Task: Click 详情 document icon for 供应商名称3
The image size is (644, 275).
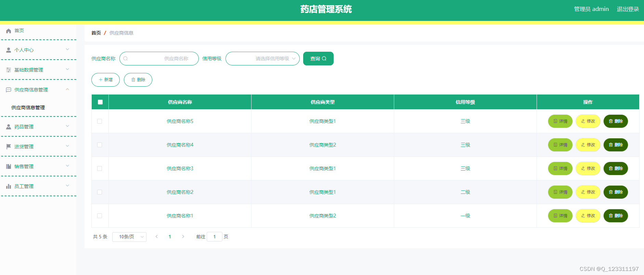Action: (555, 168)
